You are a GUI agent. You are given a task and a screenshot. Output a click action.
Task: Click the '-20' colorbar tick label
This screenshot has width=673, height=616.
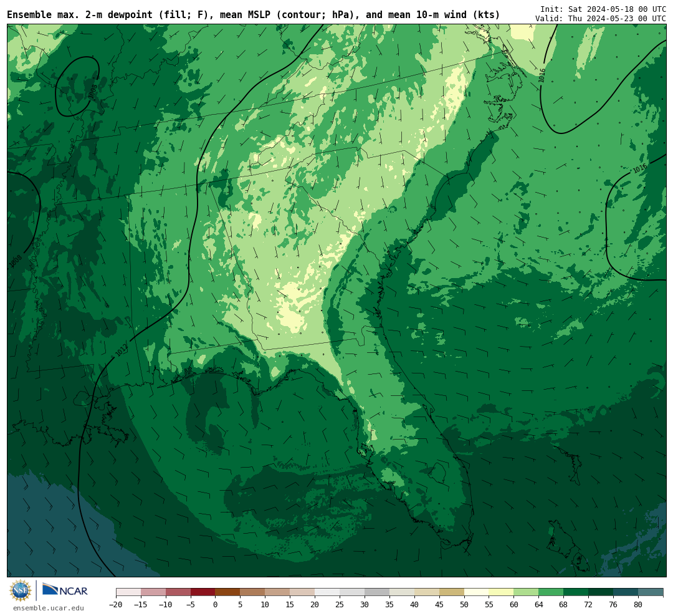click(116, 605)
